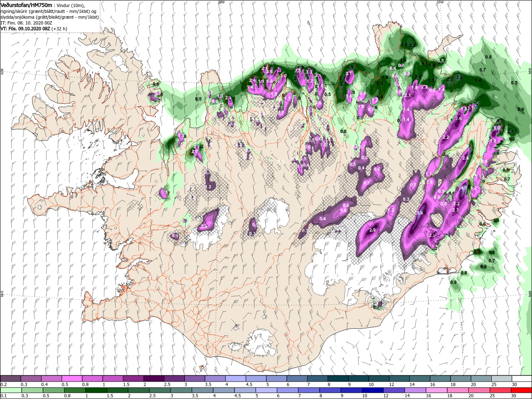Pick dark blue bottom-row swatch for 10–12
Image resolution: width=532 pixels, height=399 pixels.
372,390
